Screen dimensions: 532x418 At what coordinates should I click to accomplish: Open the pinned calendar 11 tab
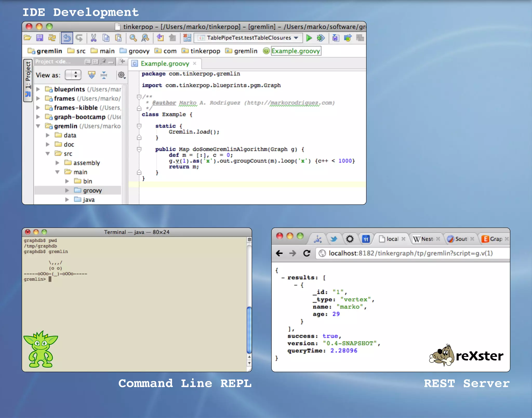click(366, 239)
